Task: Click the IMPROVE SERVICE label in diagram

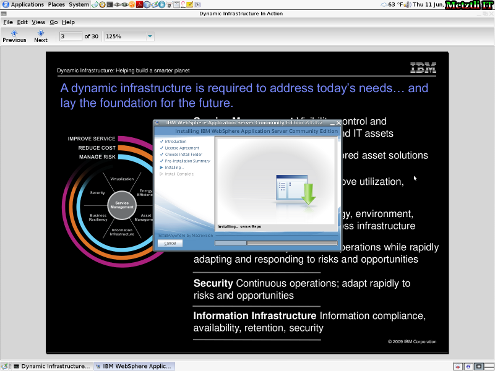Action: pos(91,139)
